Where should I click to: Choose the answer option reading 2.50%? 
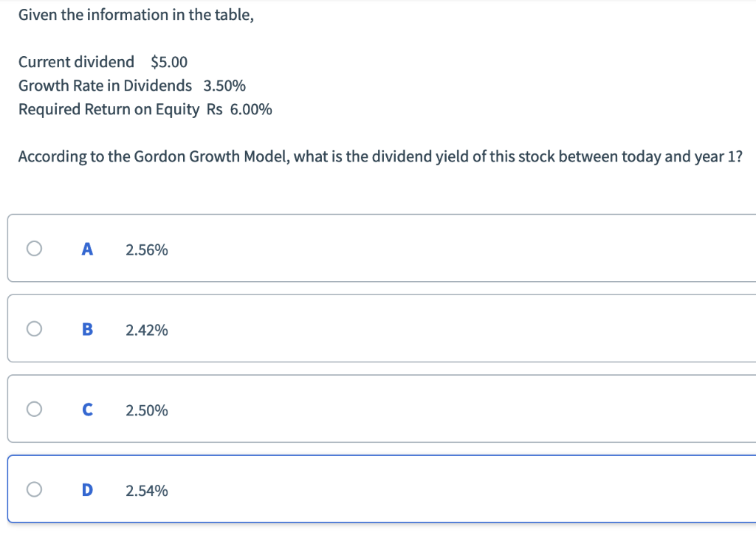point(146,410)
